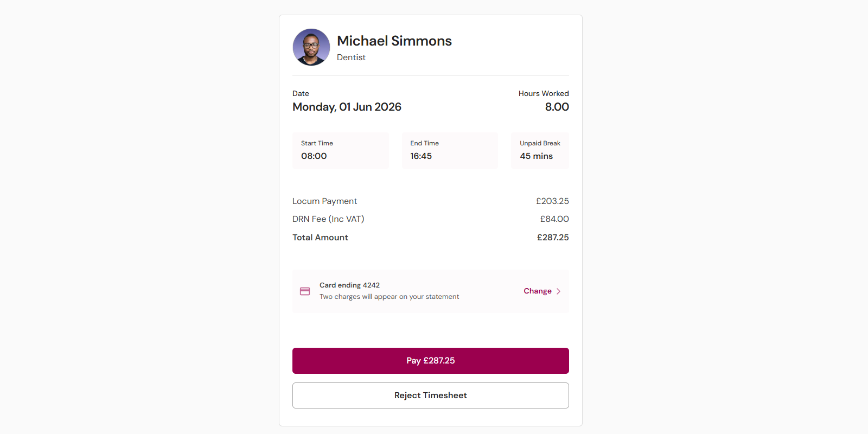Pay £287.25 with the maroon button

[431, 361]
